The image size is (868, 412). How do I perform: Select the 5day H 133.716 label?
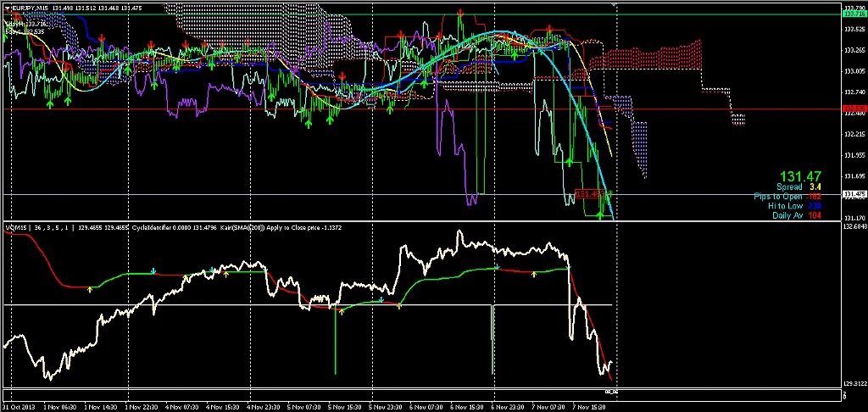click(25, 25)
